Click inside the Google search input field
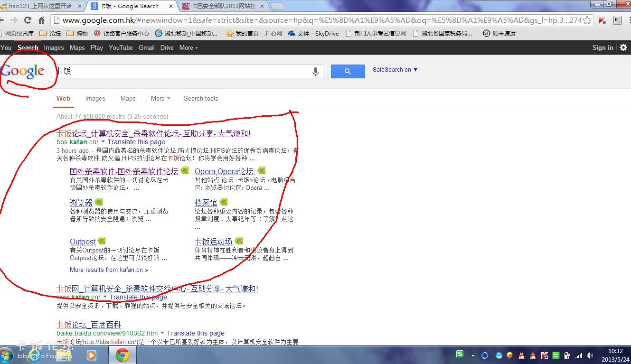 180,71
